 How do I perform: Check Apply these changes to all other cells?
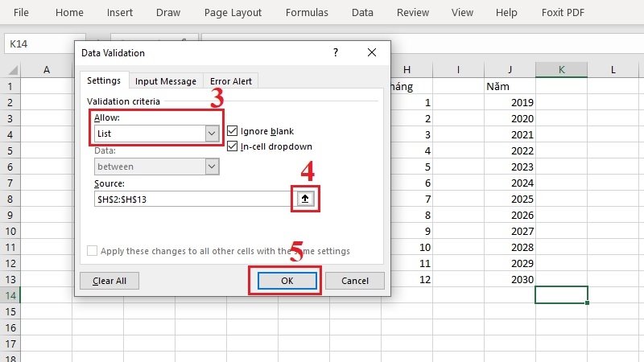pyautogui.click(x=92, y=251)
